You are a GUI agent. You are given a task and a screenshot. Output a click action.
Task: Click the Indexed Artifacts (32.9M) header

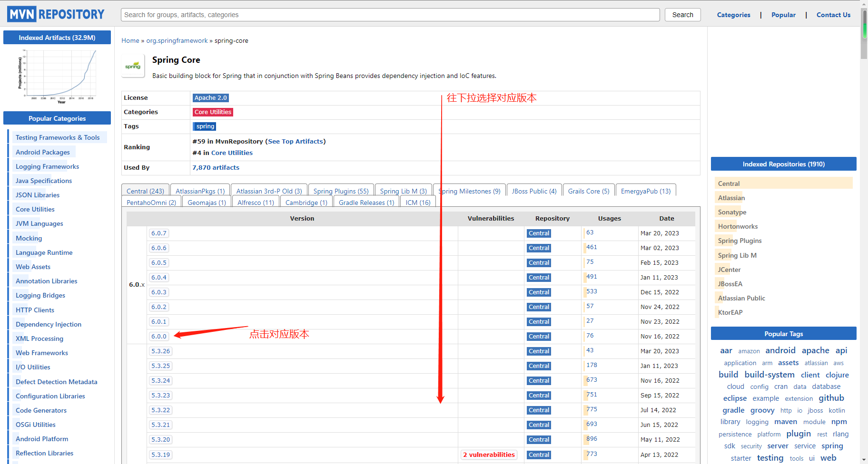point(57,38)
